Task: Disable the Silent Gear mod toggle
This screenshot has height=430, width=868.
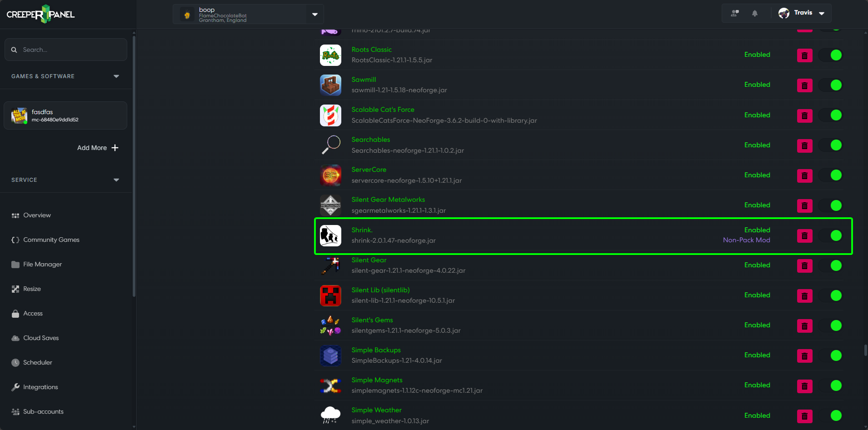Action: pos(830,265)
